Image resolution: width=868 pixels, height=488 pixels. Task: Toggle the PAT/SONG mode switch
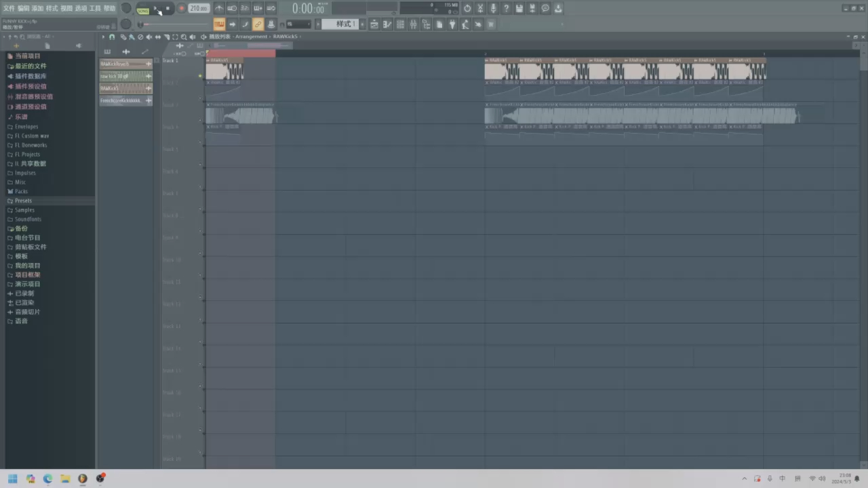click(x=142, y=9)
